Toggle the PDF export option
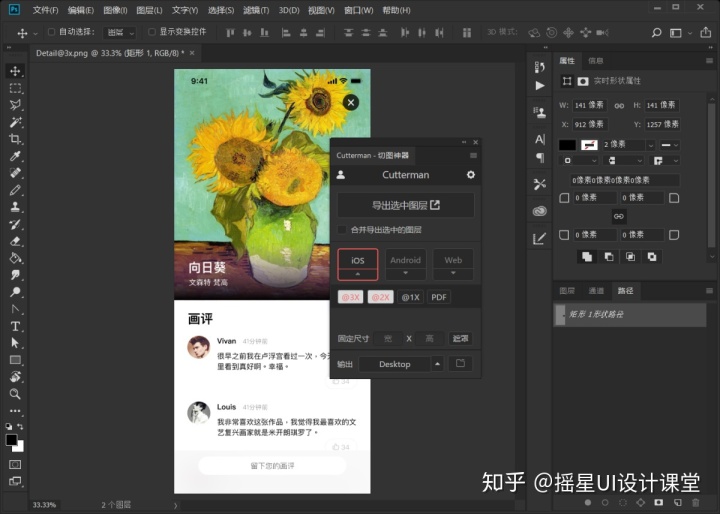This screenshot has width=720, height=514. coord(439,297)
